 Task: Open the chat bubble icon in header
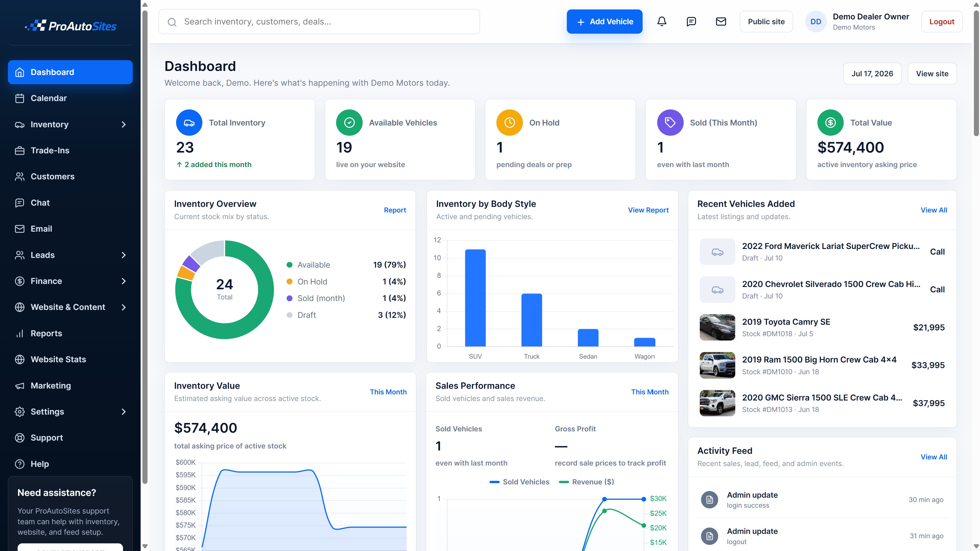[x=691, y=22]
